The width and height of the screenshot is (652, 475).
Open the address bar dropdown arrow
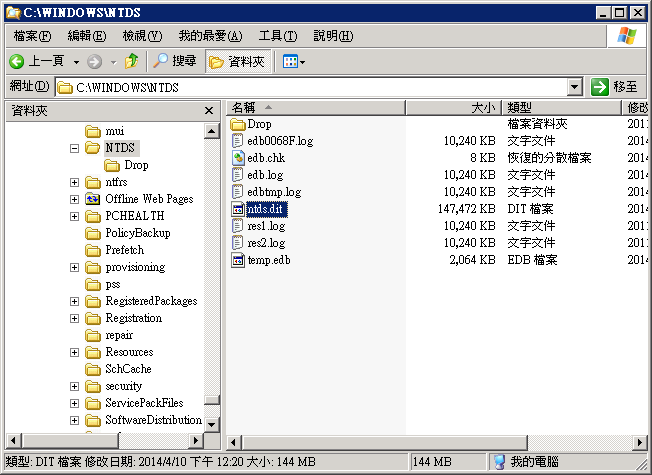tap(574, 87)
